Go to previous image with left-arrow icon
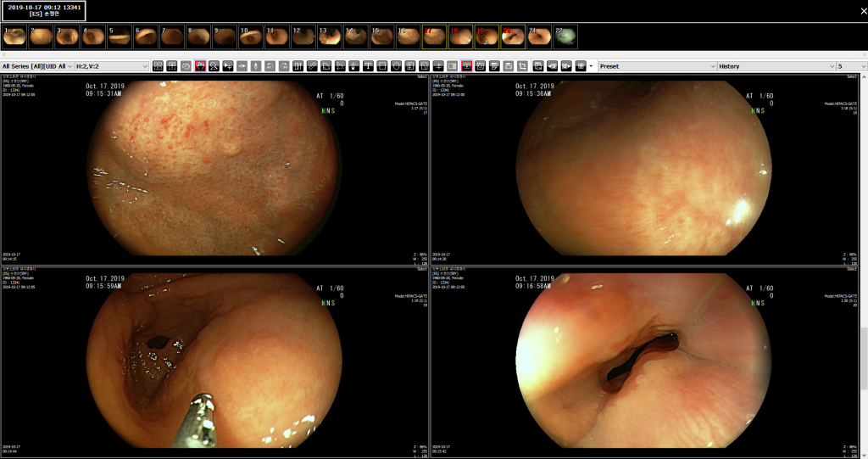This screenshot has height=459, width=868. (552, 66)
